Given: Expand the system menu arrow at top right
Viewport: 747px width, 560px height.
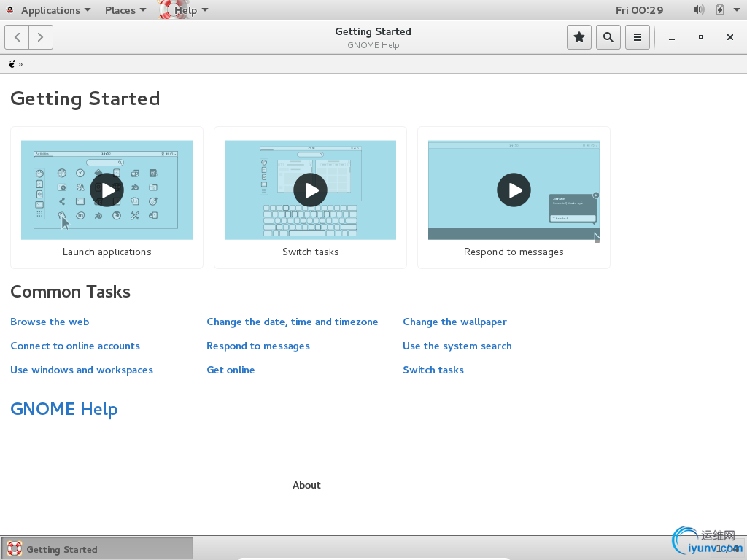Looking at the screenshot, I should [737, 10].
